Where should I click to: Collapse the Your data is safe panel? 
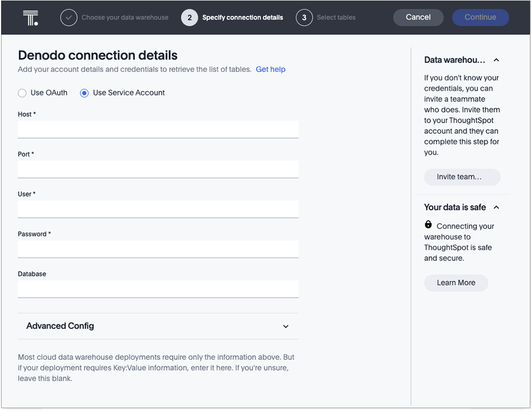(496, 207)
